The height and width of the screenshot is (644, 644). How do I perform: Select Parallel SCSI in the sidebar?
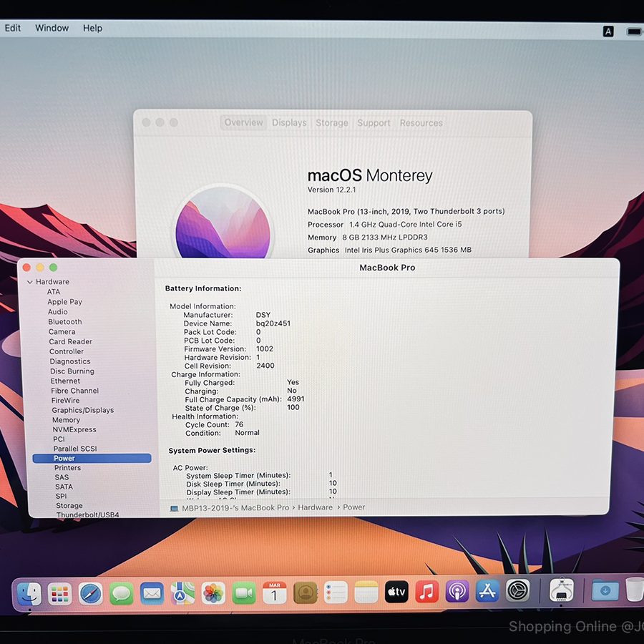(74, 449)
